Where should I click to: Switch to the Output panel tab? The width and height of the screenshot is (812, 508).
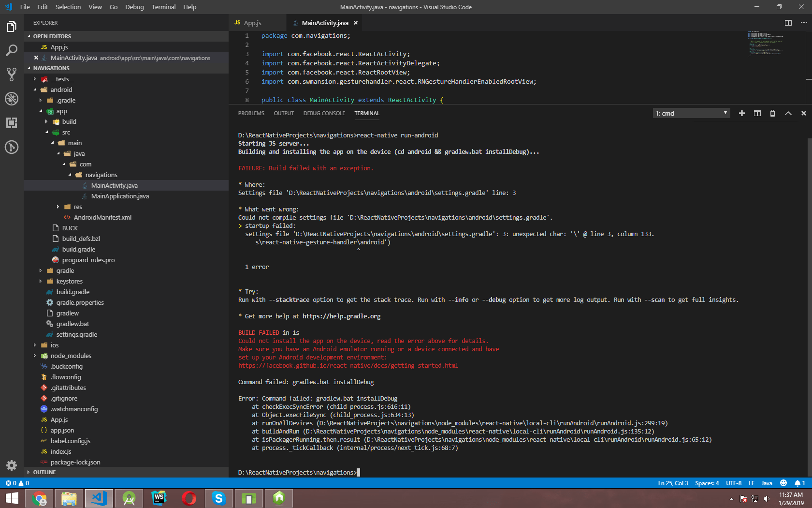284,113
